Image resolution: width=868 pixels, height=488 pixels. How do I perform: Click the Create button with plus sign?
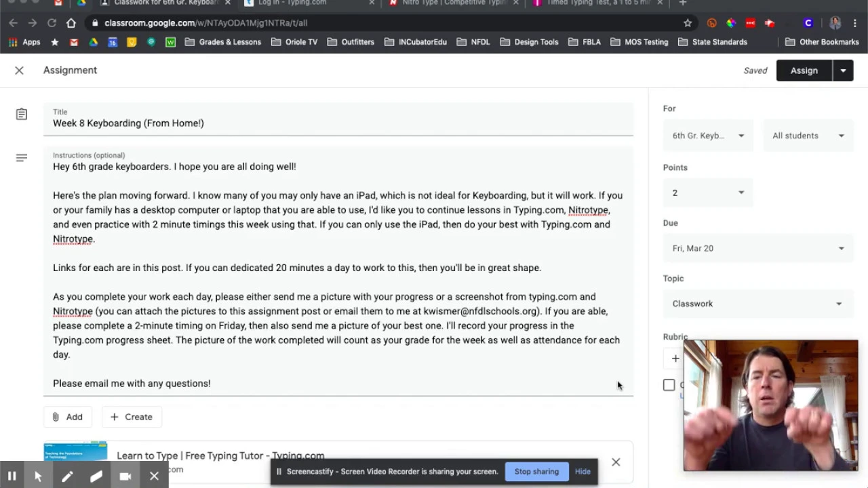[132, 417]
